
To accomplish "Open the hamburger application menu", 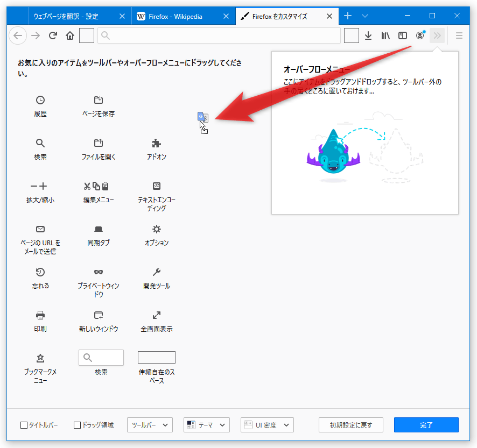I will pyautogui.click(x=459, y=35).
